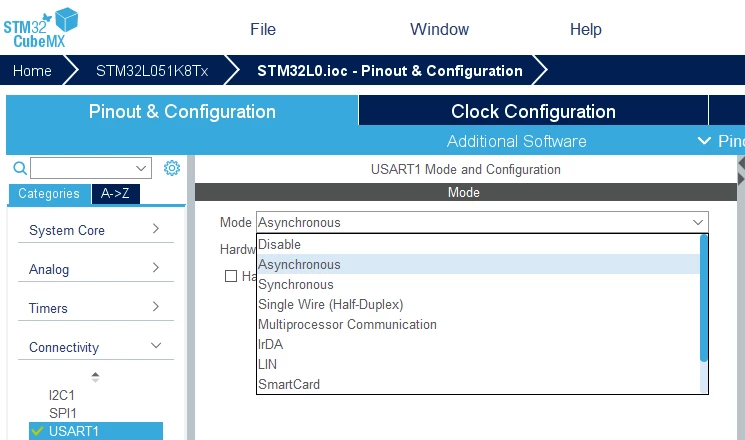
Task: Choose Single Wire (Half-Duplex) option
Action: (478, 304)
